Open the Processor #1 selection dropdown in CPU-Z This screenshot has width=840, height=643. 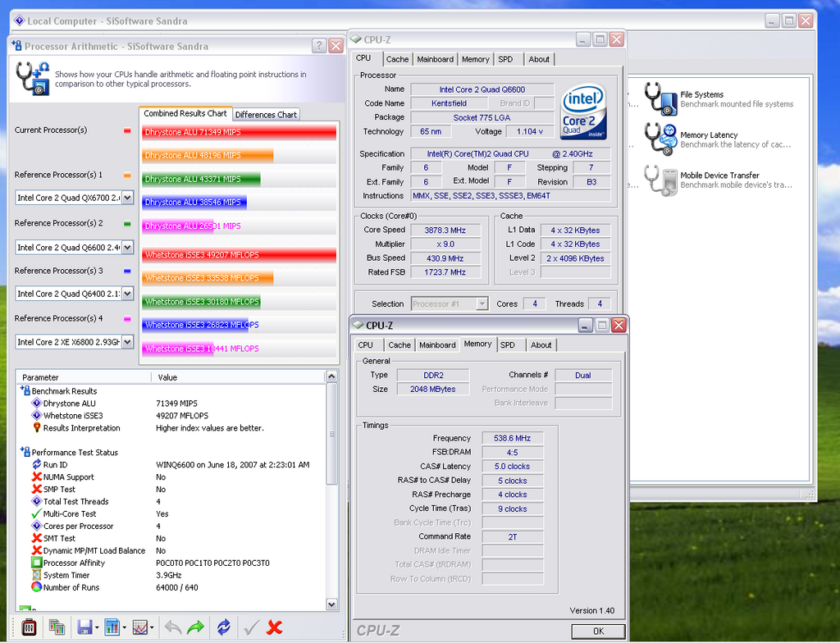(x=482, y=303)
